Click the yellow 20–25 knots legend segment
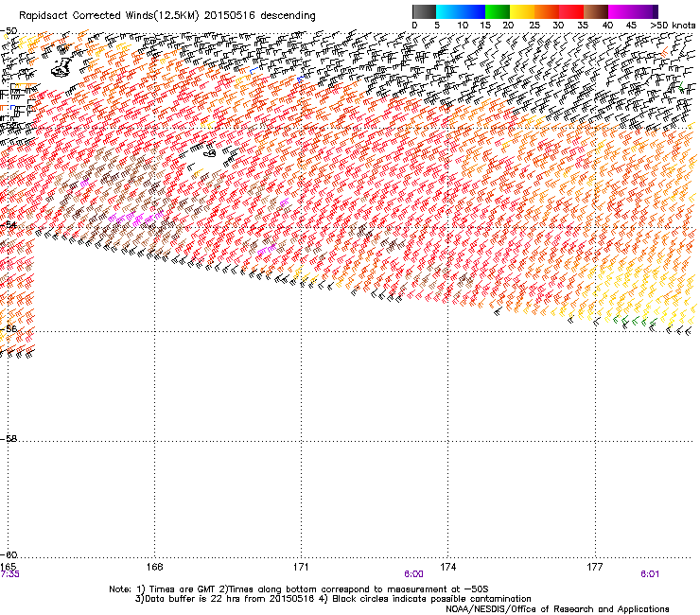700x615 pixels. point(522,11)
